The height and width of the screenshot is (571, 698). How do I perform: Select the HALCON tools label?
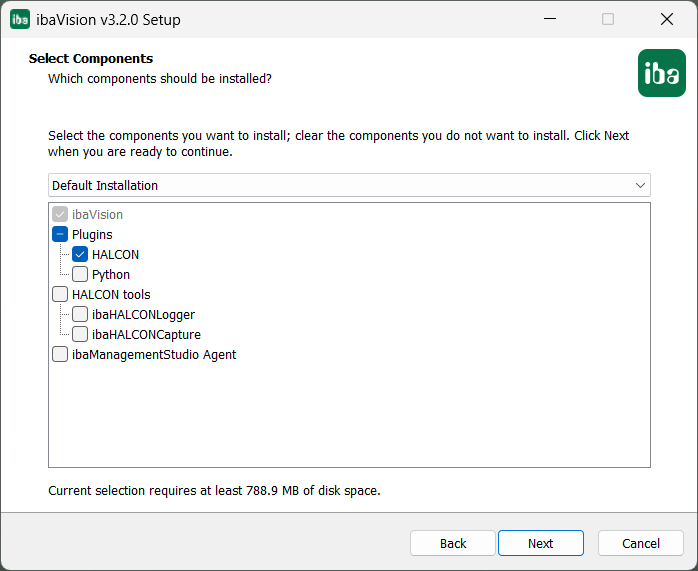(111, 295)
